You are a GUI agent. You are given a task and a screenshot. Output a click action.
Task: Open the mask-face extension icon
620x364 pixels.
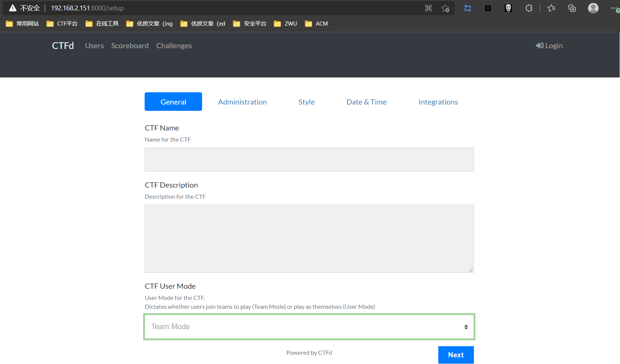coord(508,8)
